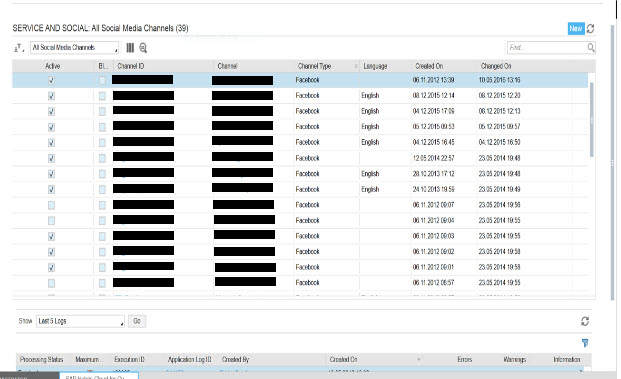The height and width of the screenshot is (379, 621).
Task: Create a new channel with New button
Action: pos(576,29)
